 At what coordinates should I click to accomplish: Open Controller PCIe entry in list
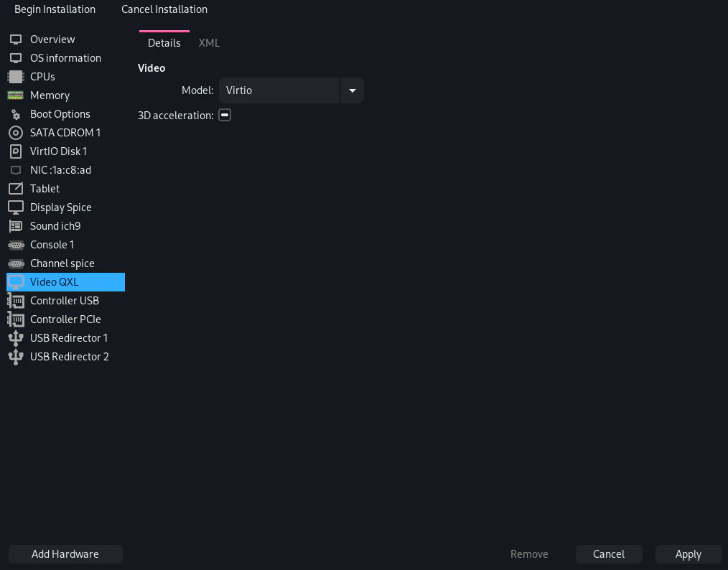(x=65, y=319)
